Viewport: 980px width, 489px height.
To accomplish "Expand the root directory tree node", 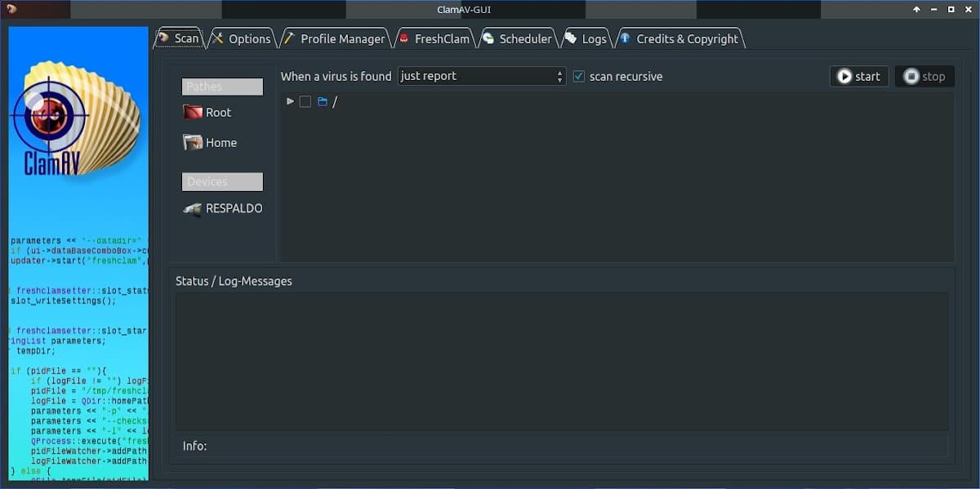I will click(290, 101).
